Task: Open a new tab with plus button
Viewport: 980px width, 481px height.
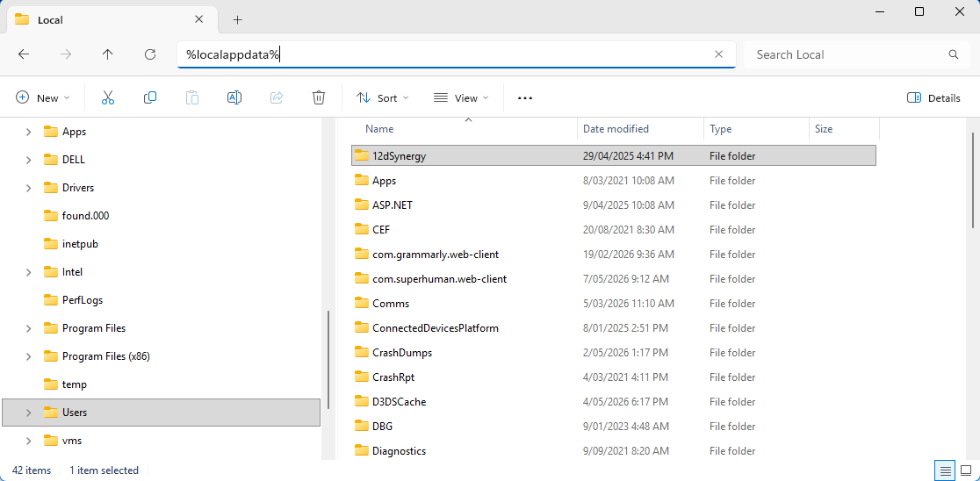Action: click(237, 19)
